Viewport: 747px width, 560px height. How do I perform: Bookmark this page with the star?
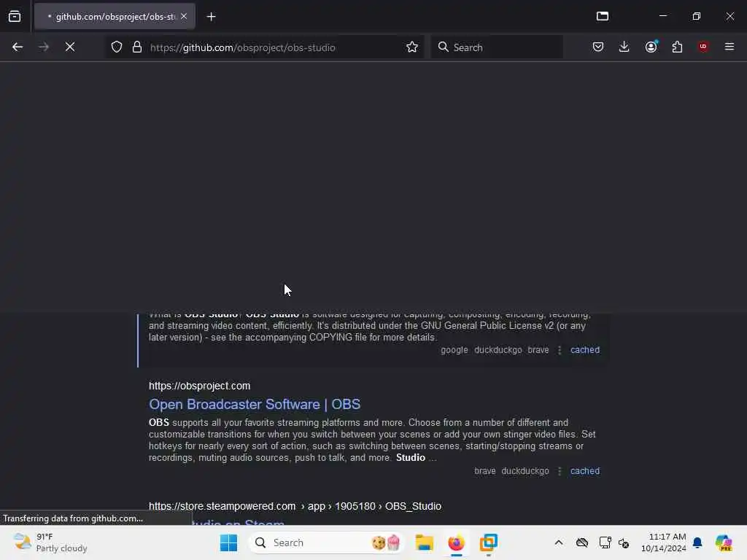(x=412, y=47)
